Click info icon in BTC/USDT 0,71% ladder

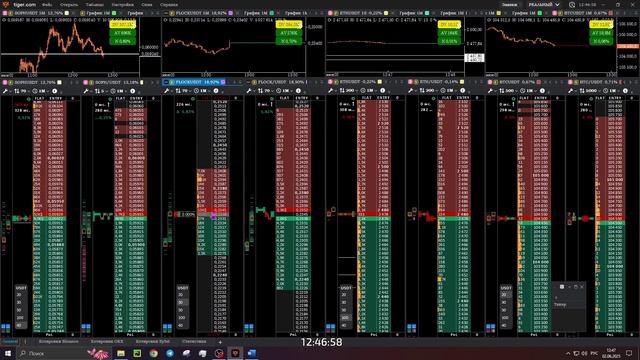625,91
